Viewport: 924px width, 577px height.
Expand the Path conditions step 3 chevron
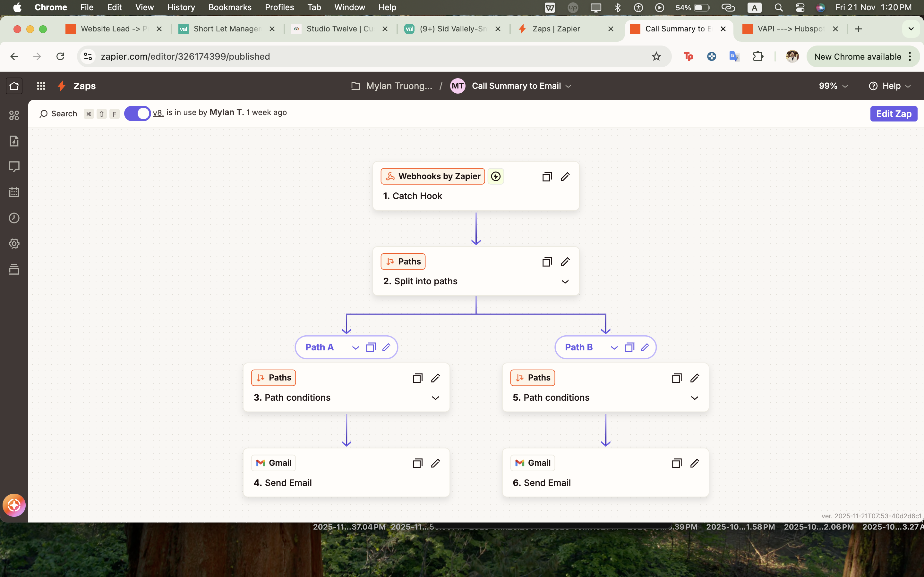pos(436,398)
